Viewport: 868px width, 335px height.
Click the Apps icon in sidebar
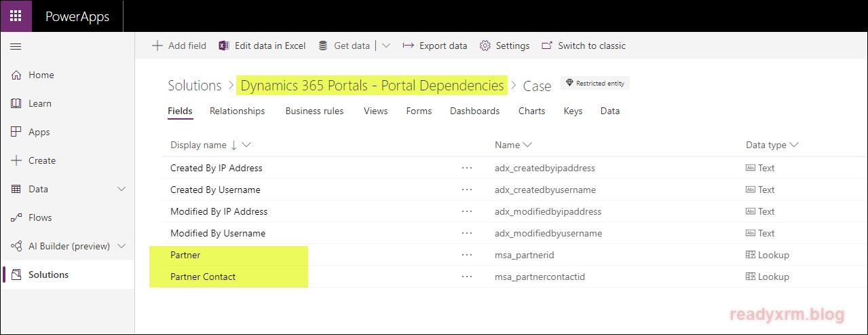(16, 133)
